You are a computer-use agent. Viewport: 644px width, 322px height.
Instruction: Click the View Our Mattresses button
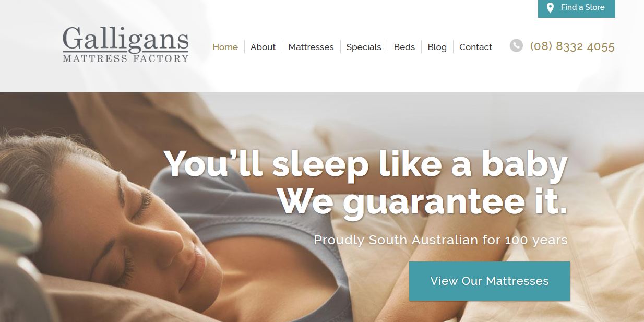click(490, 281)
